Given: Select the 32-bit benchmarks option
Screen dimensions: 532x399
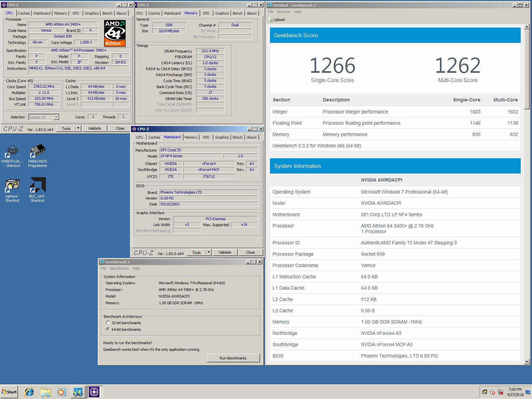Looking at the screenshot, I should 108,323.
